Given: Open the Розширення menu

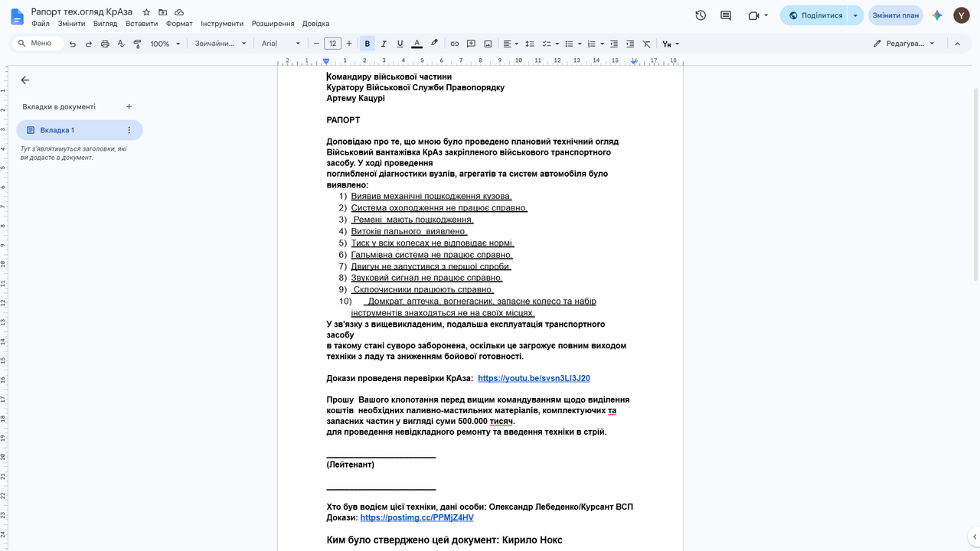Looking at the screenshot, I should [x=273, y=24].
